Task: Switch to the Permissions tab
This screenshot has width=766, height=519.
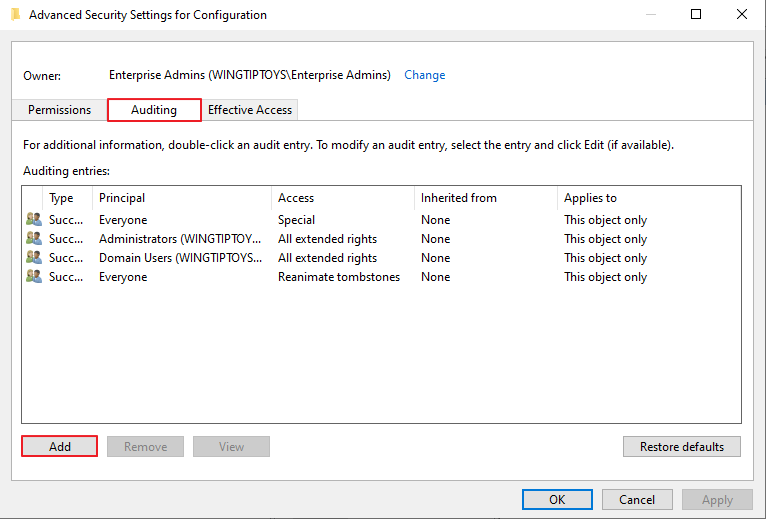Action: (59, 109)
